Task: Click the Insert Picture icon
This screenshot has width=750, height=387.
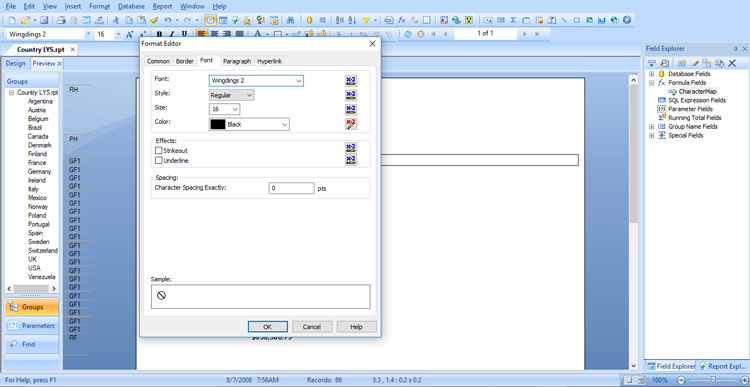Action: click(589, 20)
